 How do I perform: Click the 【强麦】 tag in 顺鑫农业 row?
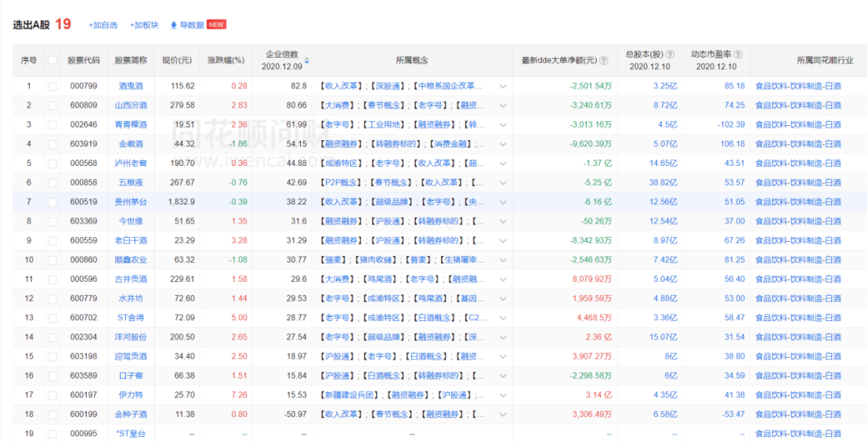coord(332,260)
